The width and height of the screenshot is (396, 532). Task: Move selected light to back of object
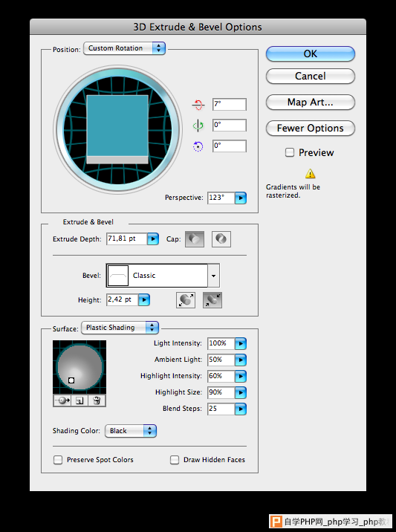[x=62, y=400]
